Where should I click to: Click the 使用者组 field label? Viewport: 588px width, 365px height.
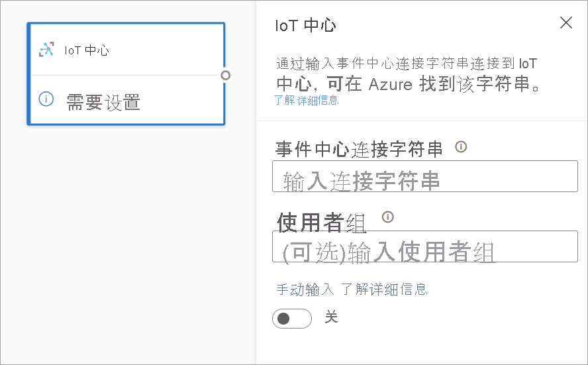point(322,223)
